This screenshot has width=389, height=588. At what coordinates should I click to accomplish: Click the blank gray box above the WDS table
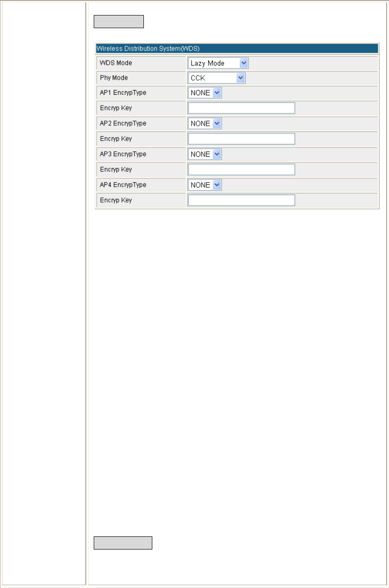click(x=119, y=22)
